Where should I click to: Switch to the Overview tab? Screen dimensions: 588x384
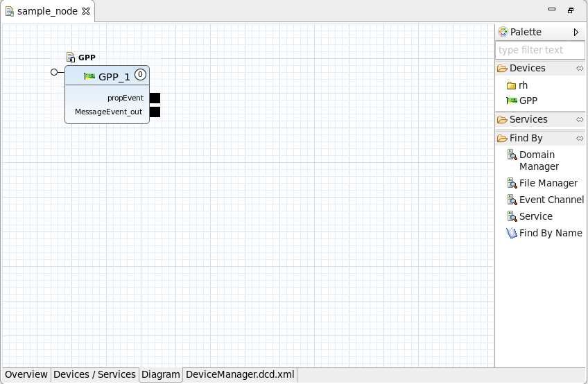pos(26,374)
